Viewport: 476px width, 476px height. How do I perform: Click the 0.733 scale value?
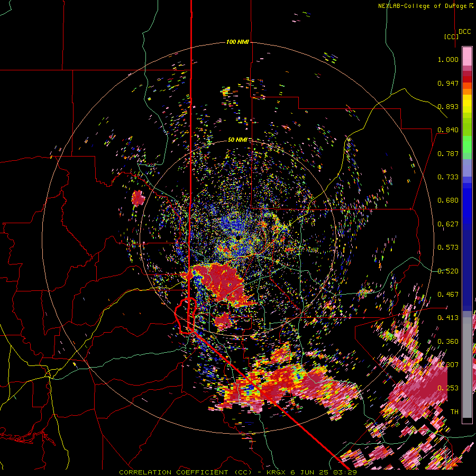tap(448, 177)
